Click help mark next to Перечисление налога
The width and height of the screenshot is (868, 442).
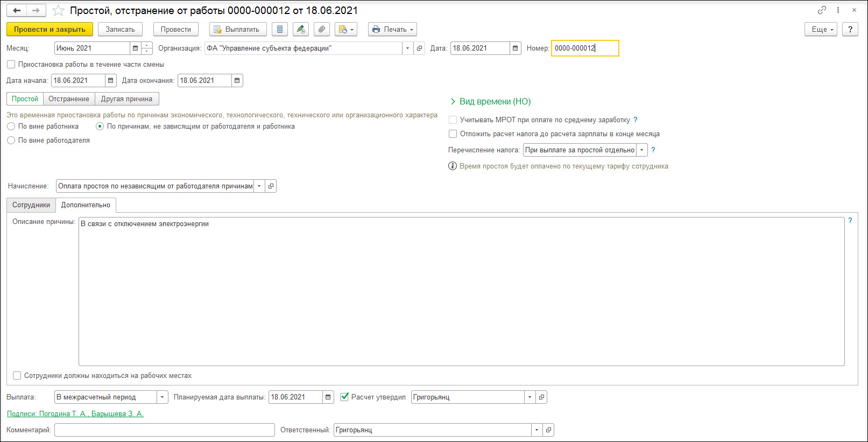point(653,150)
